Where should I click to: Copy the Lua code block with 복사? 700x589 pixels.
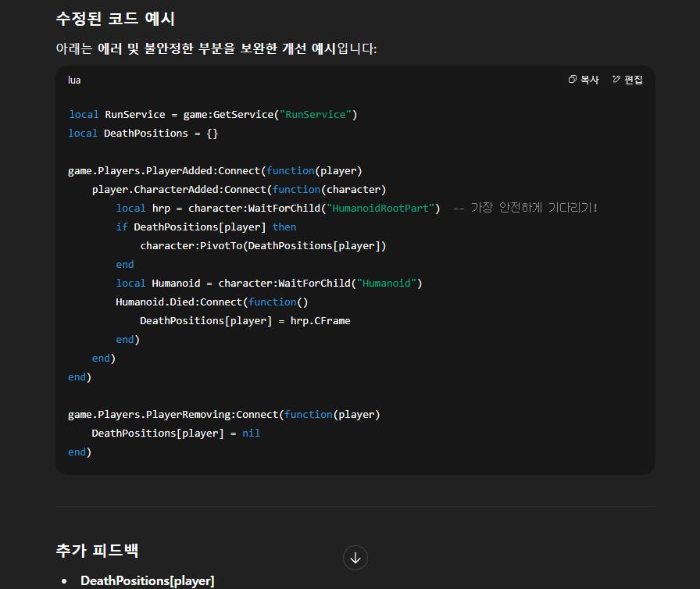[584, 80]
